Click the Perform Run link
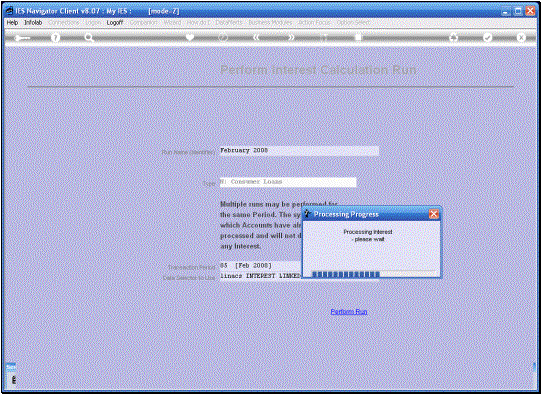Screen dimensions: 541x394 point(349,312)
